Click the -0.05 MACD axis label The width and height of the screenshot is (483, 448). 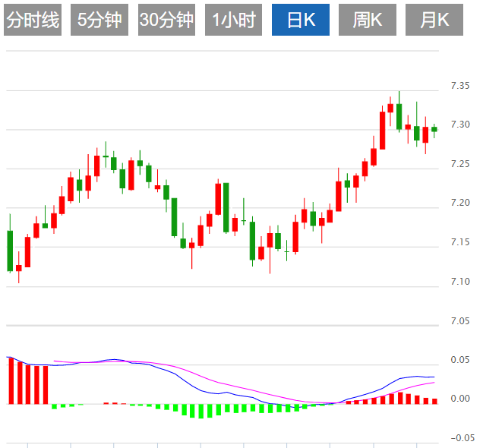(462, 438)
